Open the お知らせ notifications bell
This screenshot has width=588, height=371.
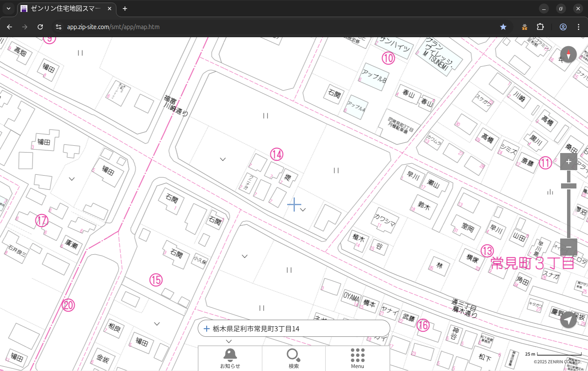click(x=230, y=358)
